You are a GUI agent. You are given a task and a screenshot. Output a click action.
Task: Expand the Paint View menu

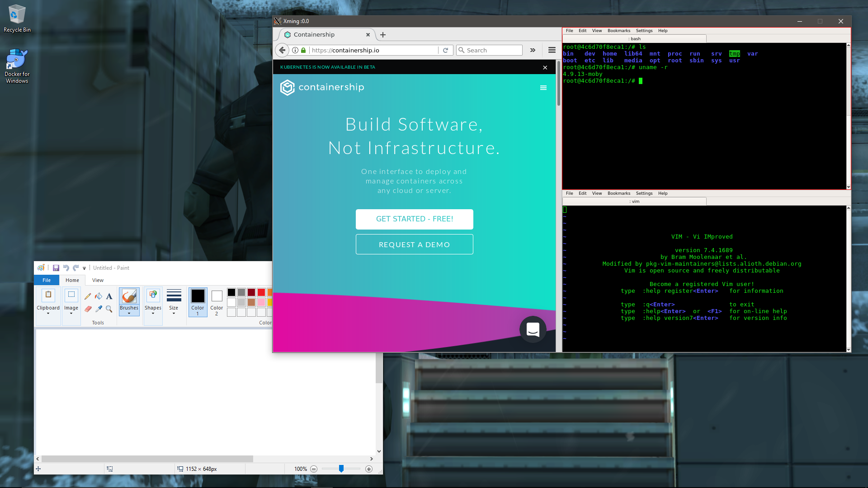(97, 280)
